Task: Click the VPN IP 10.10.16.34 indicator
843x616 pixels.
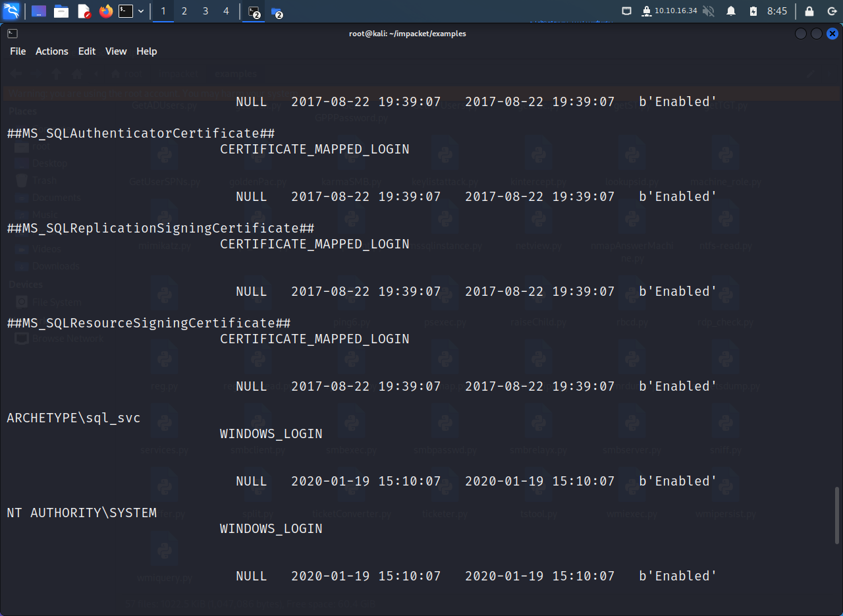Action: 669,11
